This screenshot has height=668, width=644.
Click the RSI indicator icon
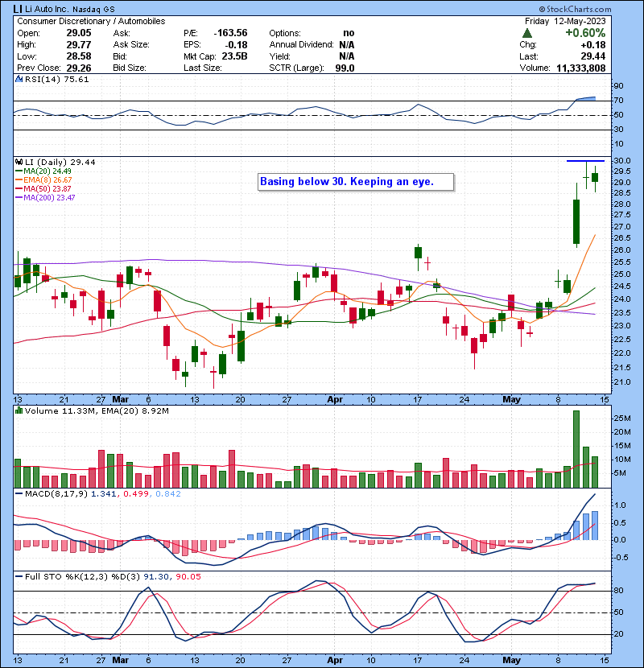[19, 79]
